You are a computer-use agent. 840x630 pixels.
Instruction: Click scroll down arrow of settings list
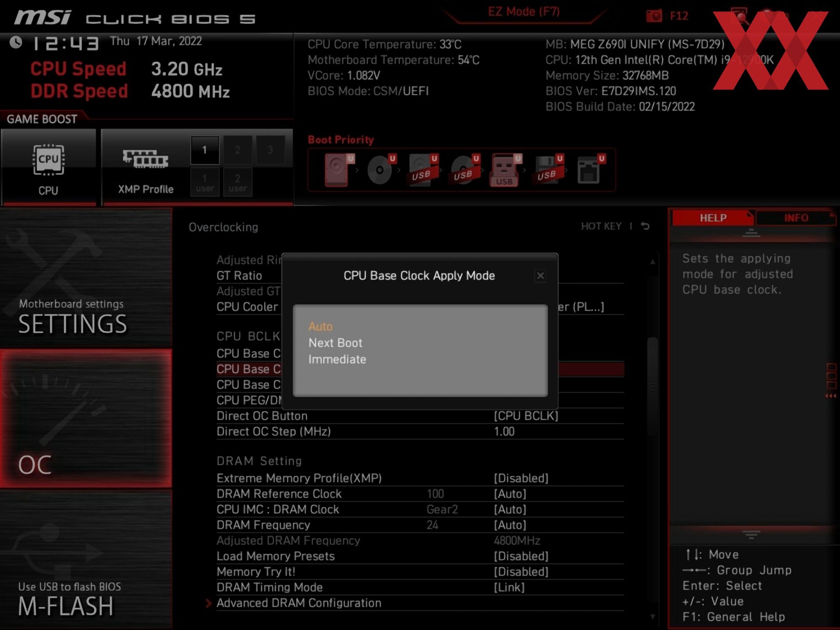[x=652, y=617]
